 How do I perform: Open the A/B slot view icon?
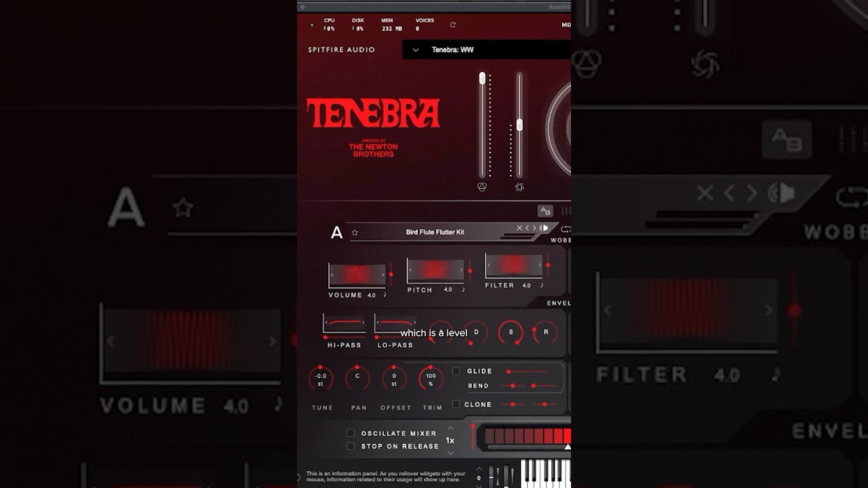(x=545, y=211)
